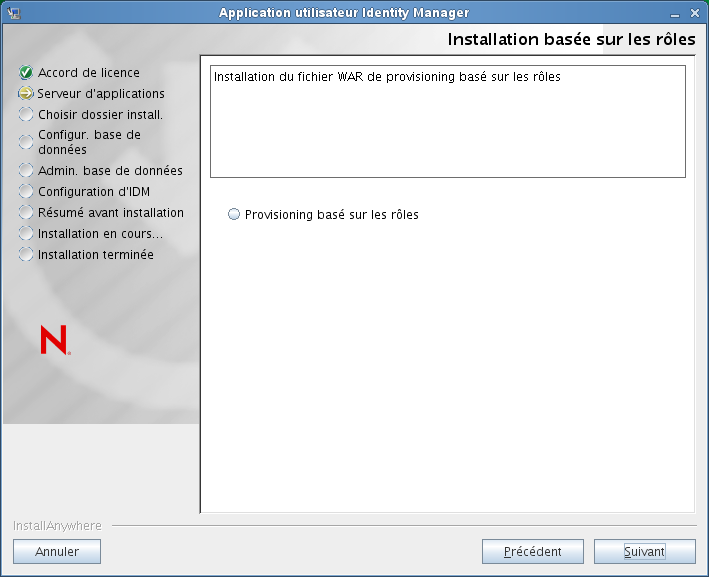Cancel installation with the Annuler button
Screen dimensions: 709x577
click(x=57, y=551)
